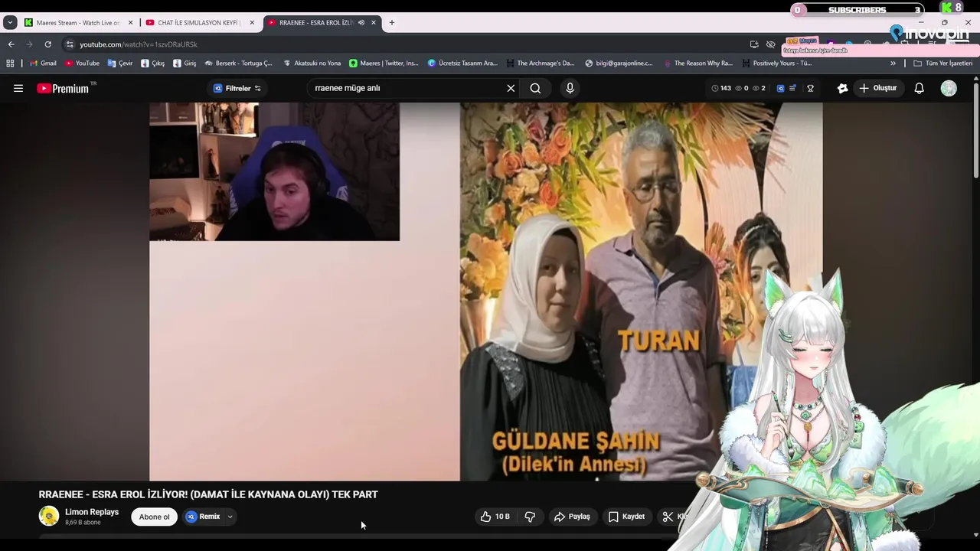
Task: Click the 143 clock stat in header
Action: click(x=721, y=88)
